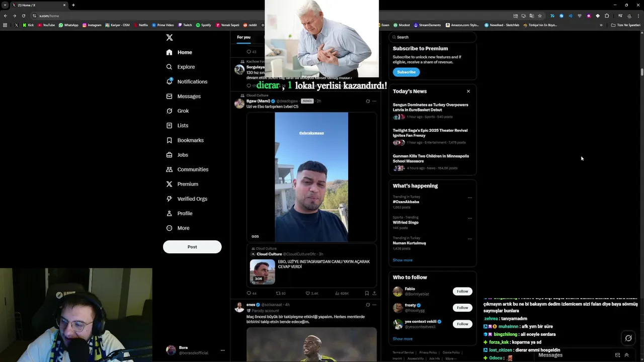Open Home in the X sidebar
The height and width of the screenshot is (362, 644).
pyautogui.click(x=179, y=52)
